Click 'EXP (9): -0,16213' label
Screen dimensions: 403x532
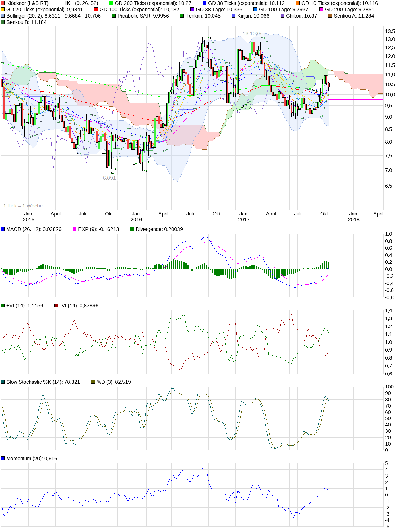99,229
